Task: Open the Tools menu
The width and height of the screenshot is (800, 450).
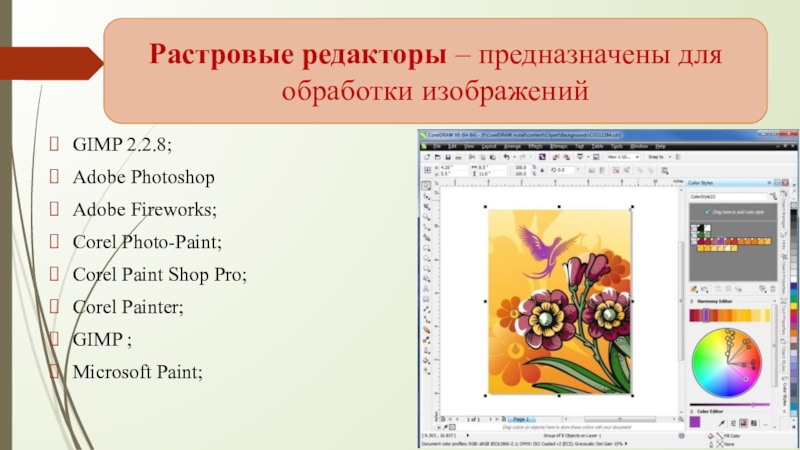Action: click(x=616, y=146)
